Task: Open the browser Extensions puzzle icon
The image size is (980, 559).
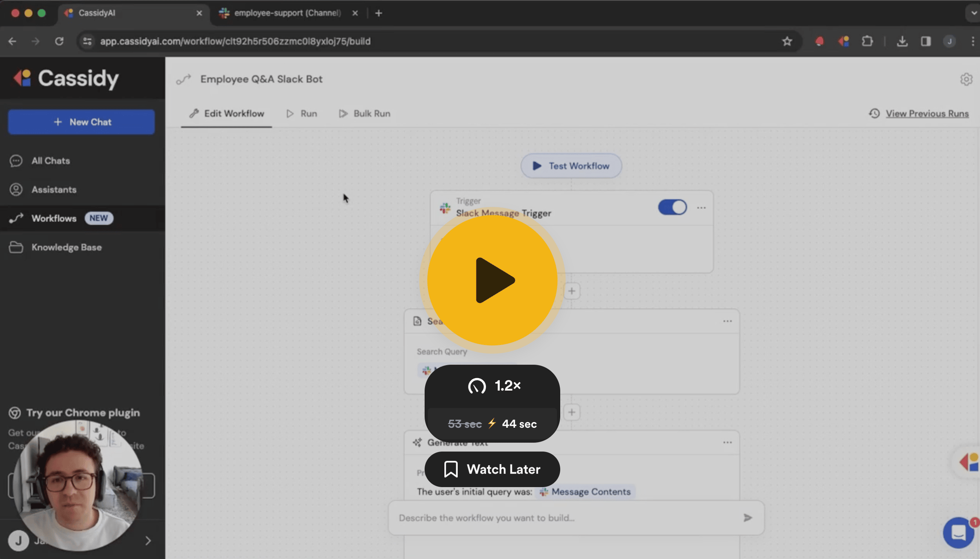Action: pyautogui.click(x=867, y=41)
